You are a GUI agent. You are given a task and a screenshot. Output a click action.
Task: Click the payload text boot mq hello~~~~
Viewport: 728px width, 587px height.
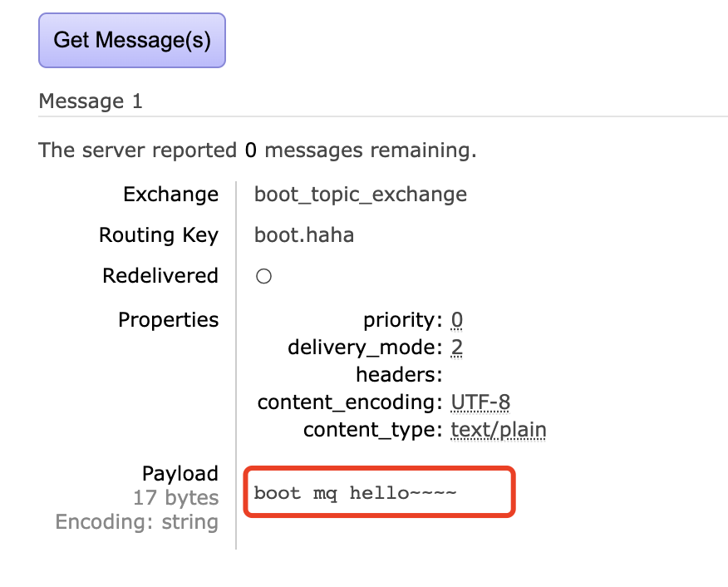pyautogui.click(x=355, y=493)
